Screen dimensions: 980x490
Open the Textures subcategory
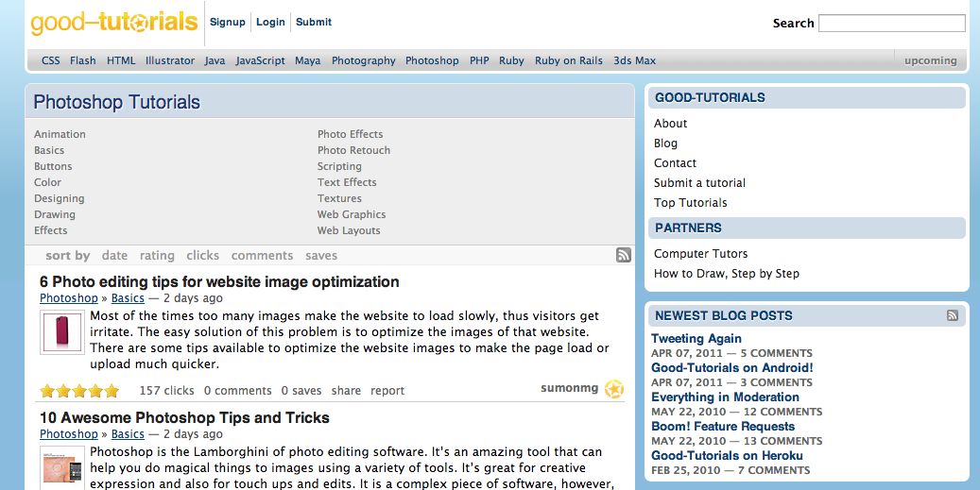pyautogui.click(x=339, y=198)
